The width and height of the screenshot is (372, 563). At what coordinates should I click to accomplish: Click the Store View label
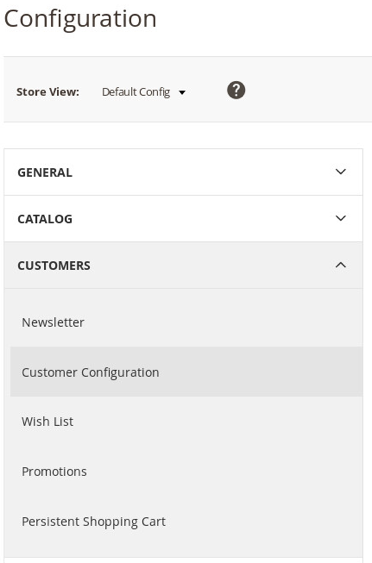(x=48, y=92)
